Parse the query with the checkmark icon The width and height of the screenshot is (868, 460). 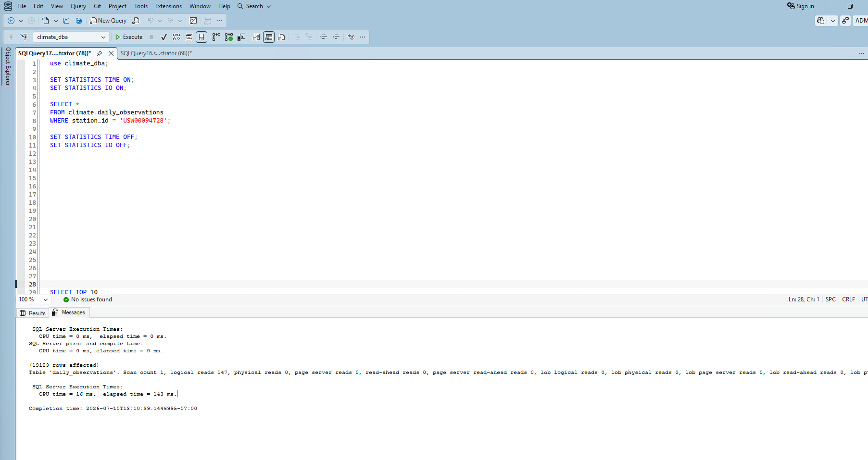pos(164,37)
